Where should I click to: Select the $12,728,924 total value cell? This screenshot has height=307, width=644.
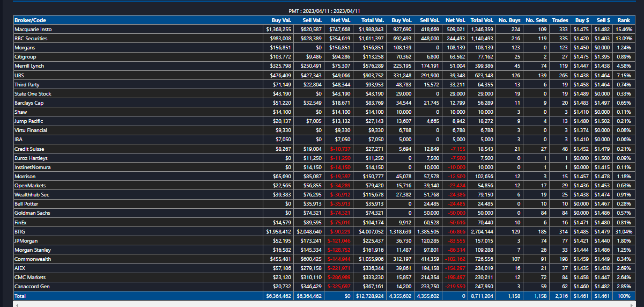(x=370, y=296)
